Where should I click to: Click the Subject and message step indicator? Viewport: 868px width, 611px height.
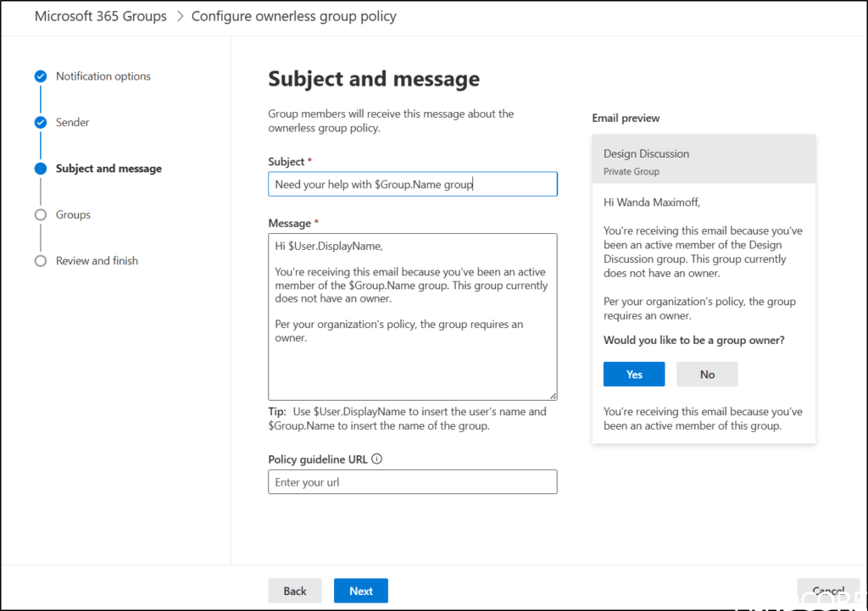[41, 169]
